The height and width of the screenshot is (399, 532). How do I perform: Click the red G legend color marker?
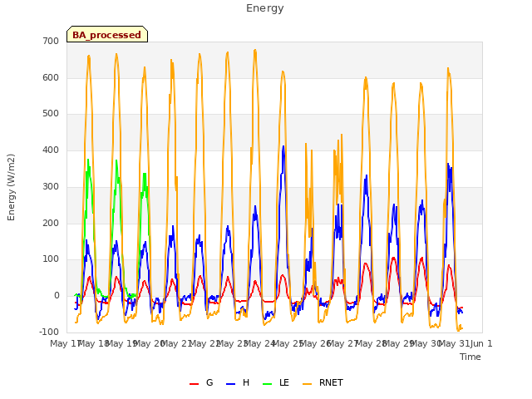(x=194, y=384)
